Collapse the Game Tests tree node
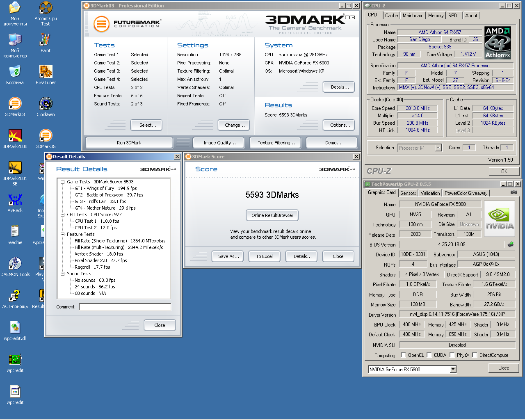 [x=63, y=182]
